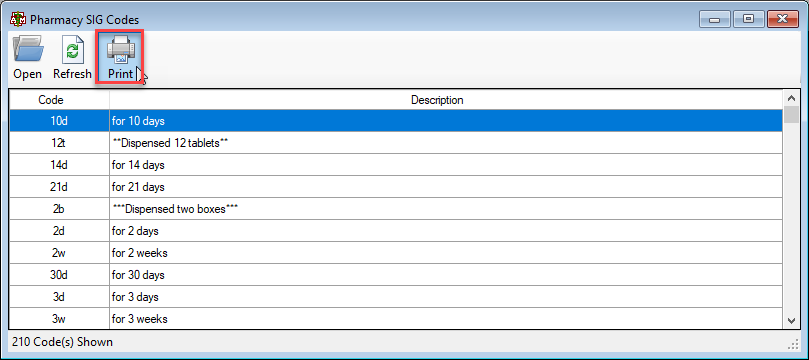The width and height of the screenshot is (809, 360).
Task: Select the 14d code cell
Action: click(59, 166)
